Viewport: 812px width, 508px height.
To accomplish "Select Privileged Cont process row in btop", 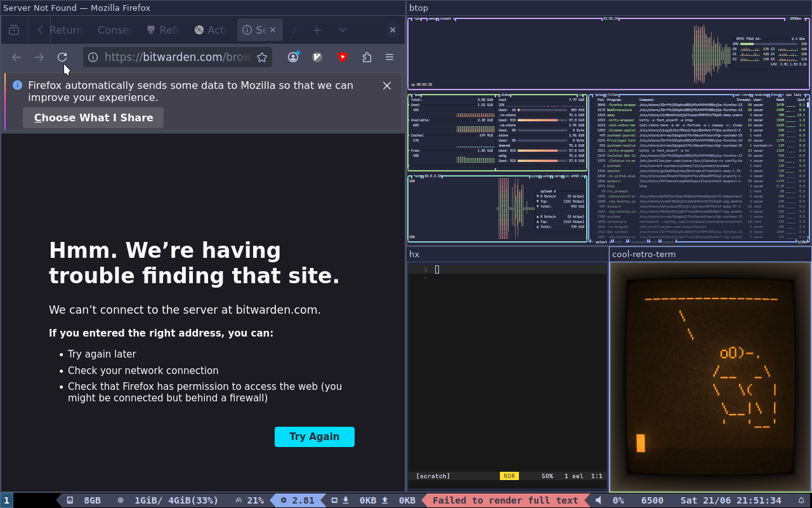I will [x=700, y=140].
